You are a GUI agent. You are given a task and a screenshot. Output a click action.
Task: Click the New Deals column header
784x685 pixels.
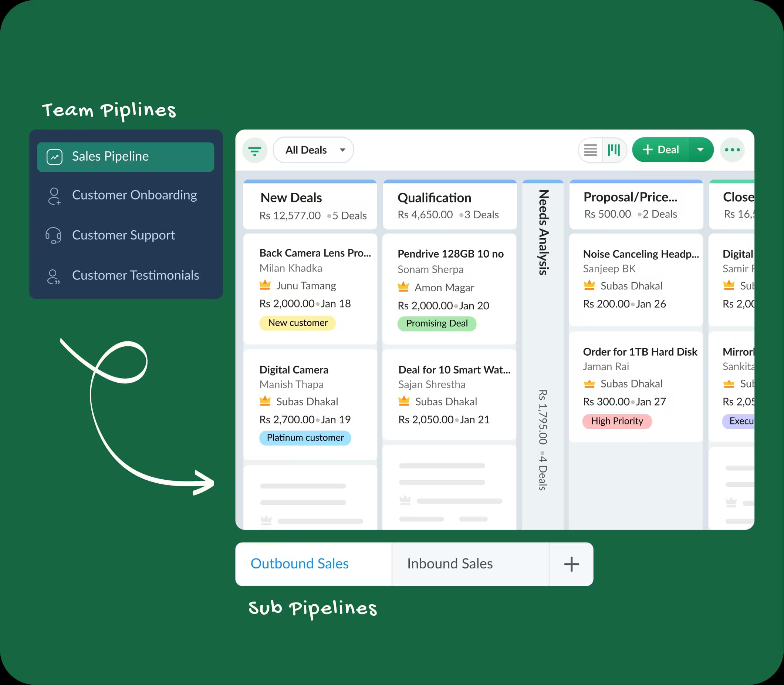click(310, 205)
